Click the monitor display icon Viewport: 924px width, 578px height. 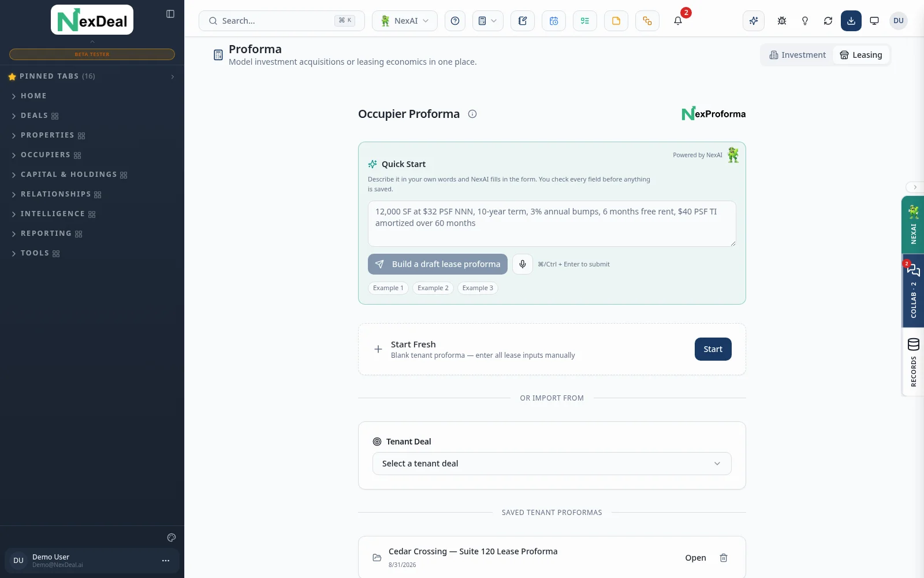pos(874,21)
